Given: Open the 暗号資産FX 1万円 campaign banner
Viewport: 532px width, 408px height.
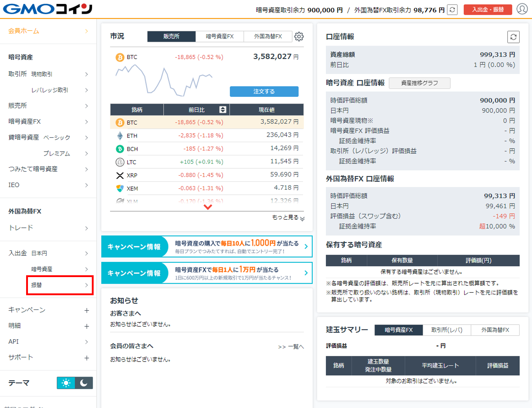Looking at the screenshot, I should coord(207,273).
